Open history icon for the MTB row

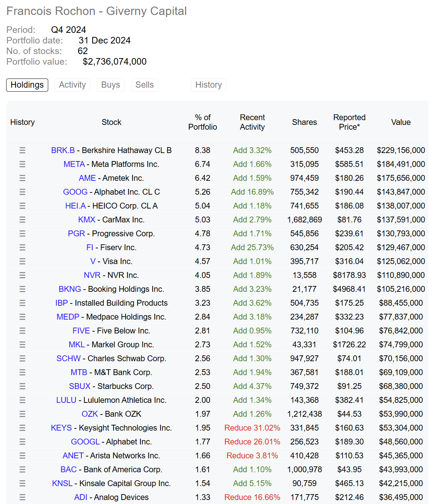click(x=22, y=372)
